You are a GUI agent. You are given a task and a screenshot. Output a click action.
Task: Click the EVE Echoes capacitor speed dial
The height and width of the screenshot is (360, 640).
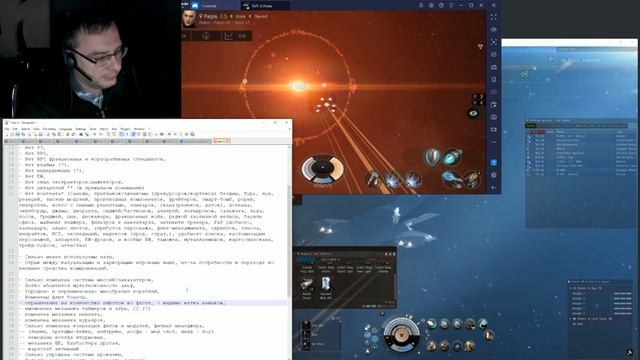click(323, 169)
